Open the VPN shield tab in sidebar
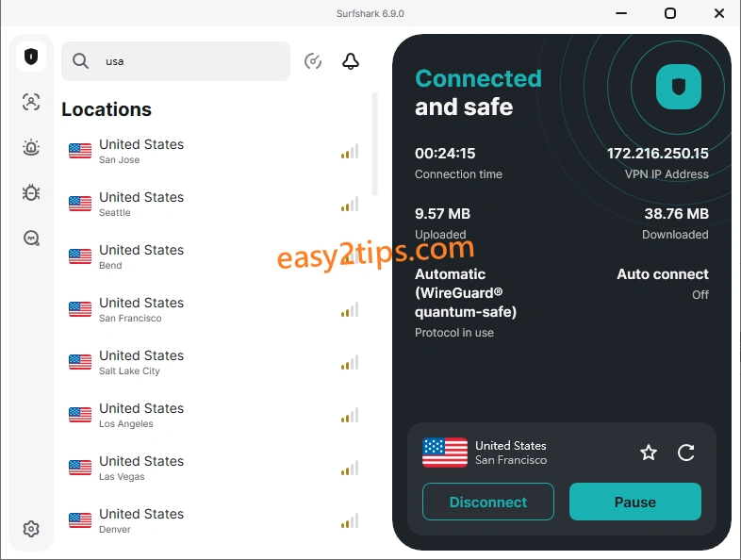 tap(31, 57)
